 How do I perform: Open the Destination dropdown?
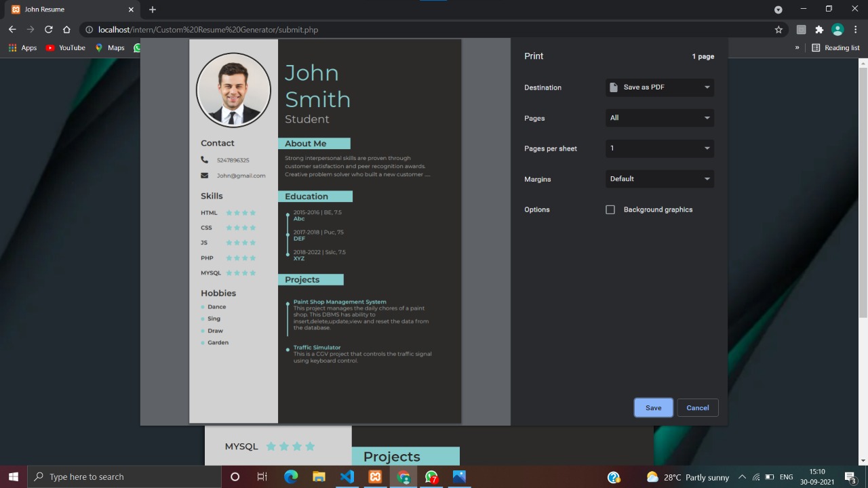tap(660, 87)
